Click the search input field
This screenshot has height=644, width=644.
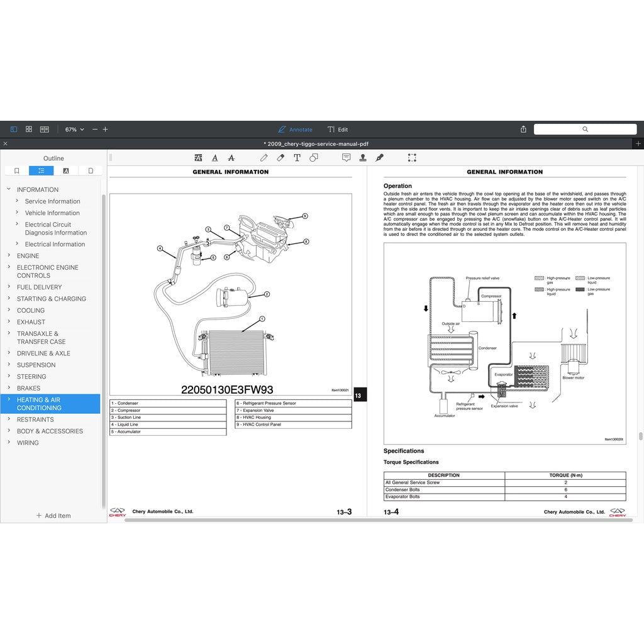pos(585,130)
